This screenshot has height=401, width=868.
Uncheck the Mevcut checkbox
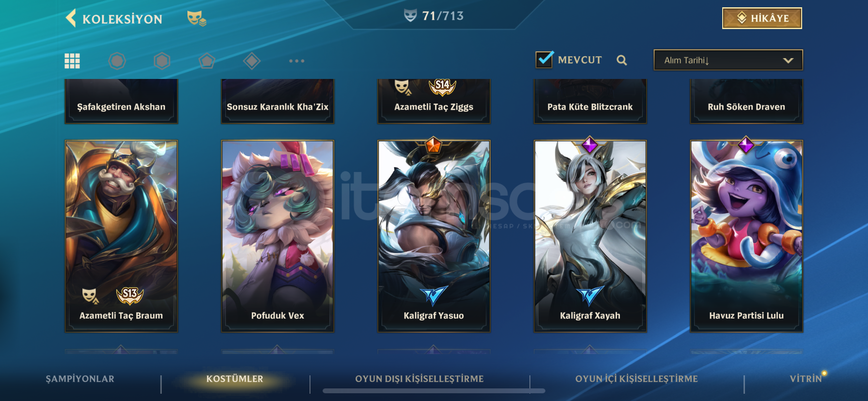[x=544, y=59]
